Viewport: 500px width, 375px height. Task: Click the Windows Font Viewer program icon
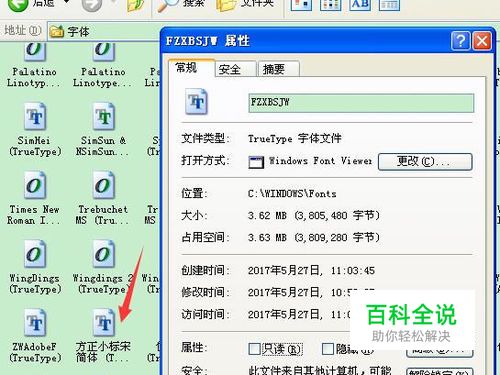point(256,162)
